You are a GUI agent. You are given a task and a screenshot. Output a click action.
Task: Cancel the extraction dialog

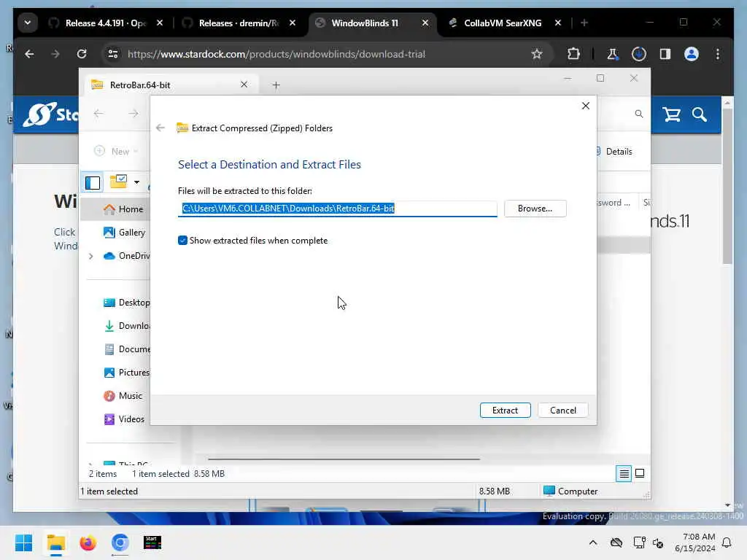click(562, 410)
